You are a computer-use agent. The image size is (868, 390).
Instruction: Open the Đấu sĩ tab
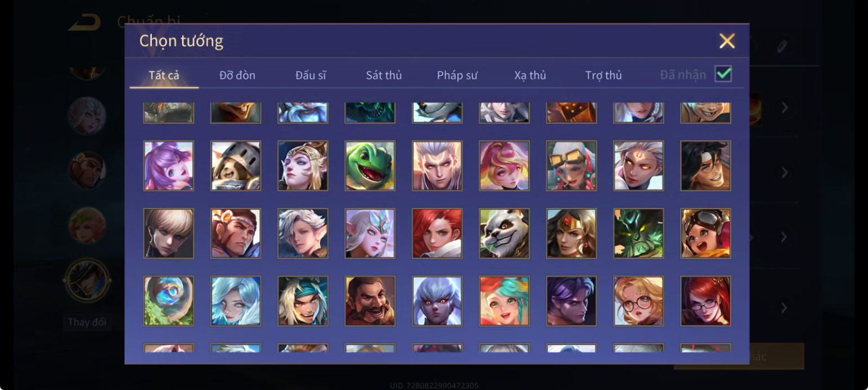pyautogui.click(x=311, y=75)
